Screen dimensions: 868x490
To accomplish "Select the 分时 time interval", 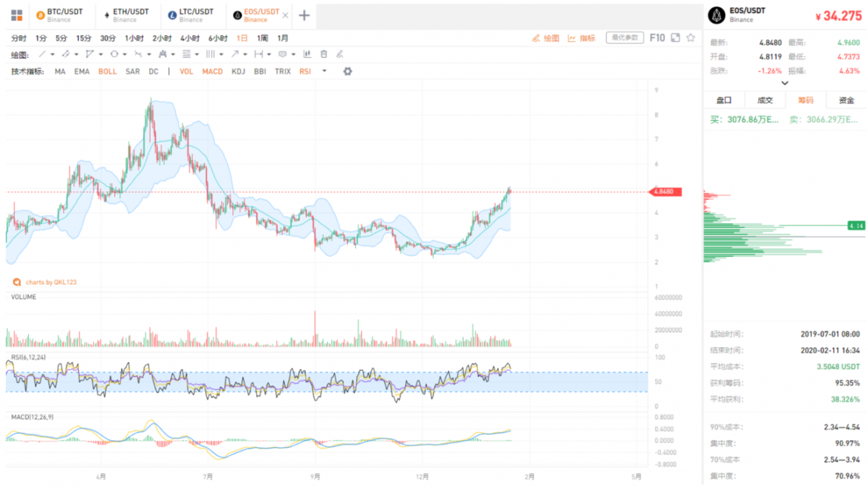I will (19, 38).
